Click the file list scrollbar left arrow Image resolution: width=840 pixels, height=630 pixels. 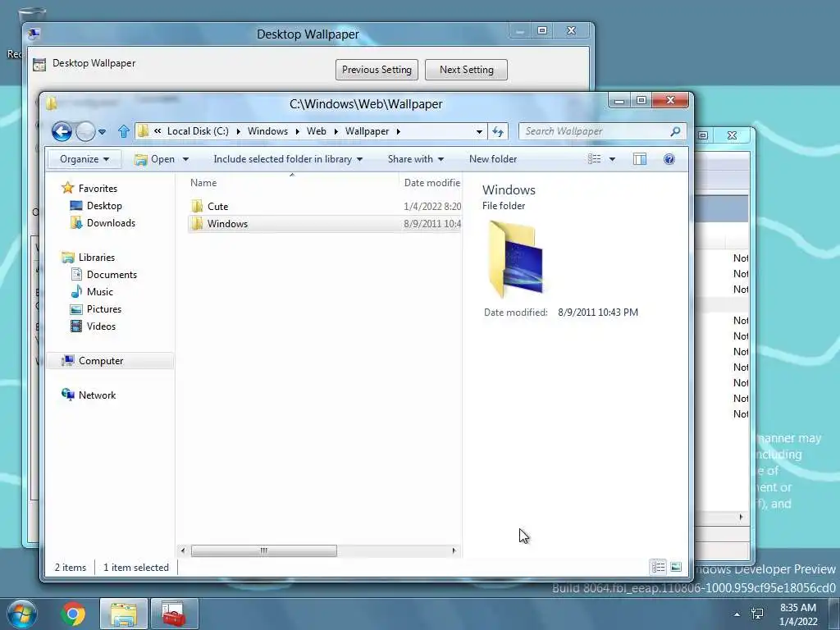click(183, 550)
